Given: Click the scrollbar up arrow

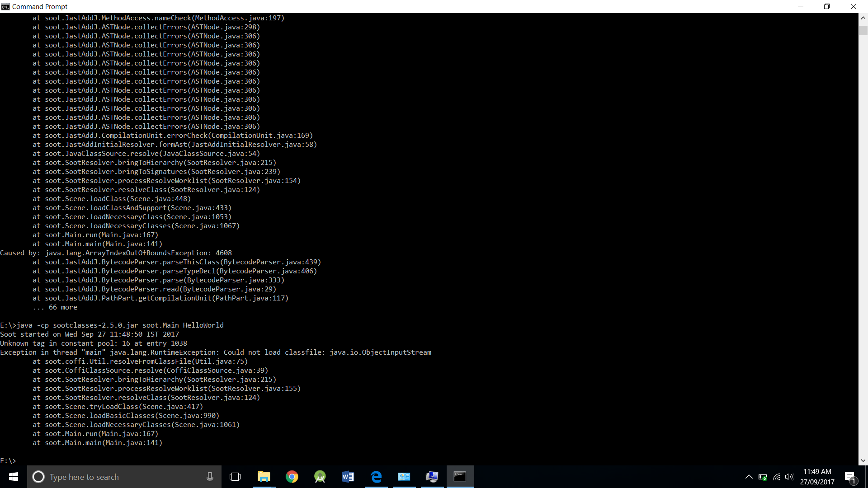Looking at the screenshot, I should [x=863, y=18].
